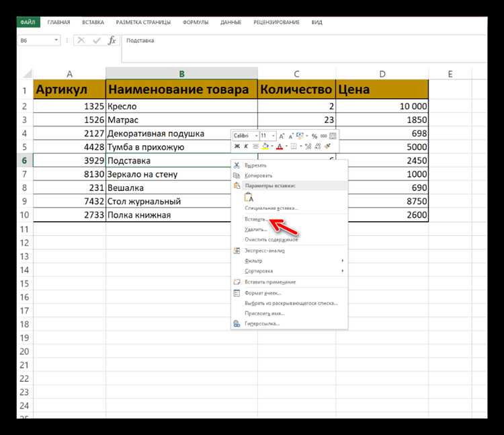
Task: Switch to the ГЛАВНАЯ tab
Action: (58, 22)
